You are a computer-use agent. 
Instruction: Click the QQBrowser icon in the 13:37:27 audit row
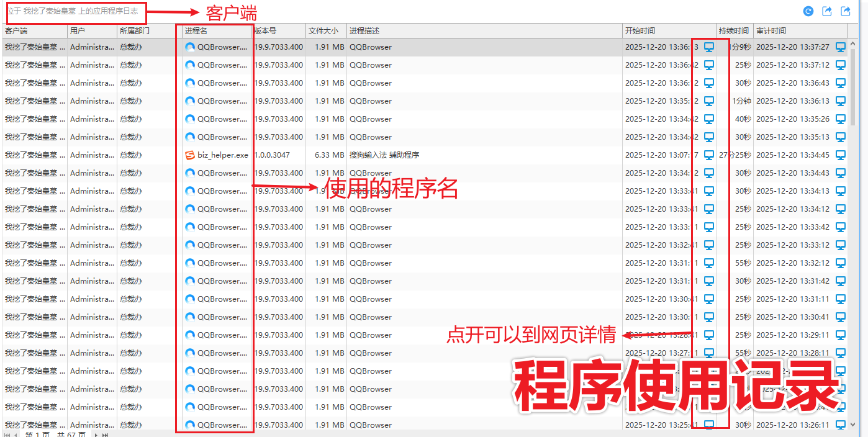(x=190, y=47)
